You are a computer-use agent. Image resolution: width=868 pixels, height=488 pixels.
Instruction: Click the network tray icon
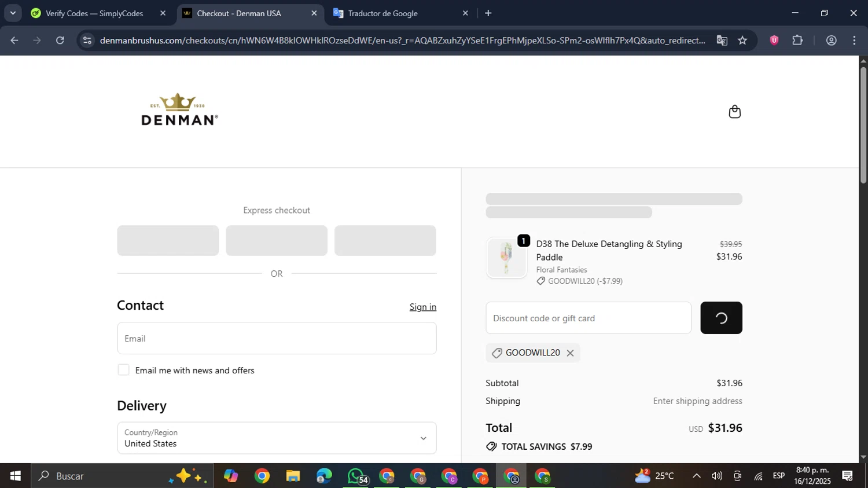[x=758, y=476]
